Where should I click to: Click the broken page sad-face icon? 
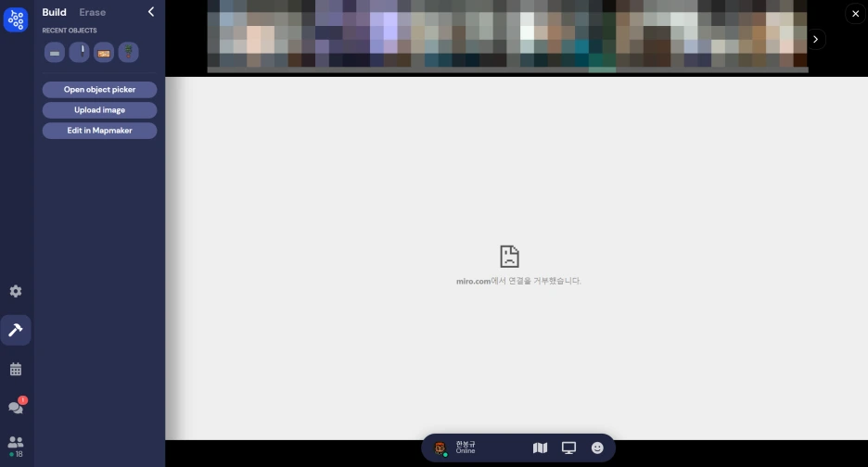[x=509, y=257]
